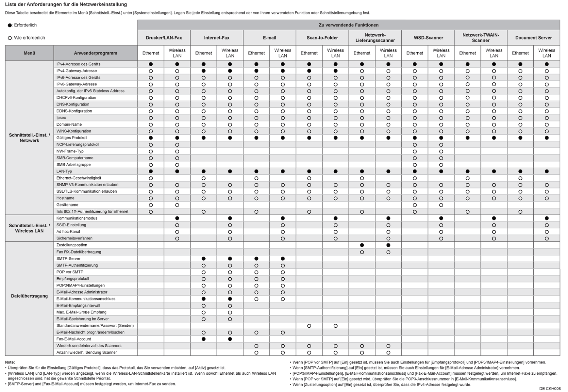Click the DE CKH008 document code

[x=550, y=388]
